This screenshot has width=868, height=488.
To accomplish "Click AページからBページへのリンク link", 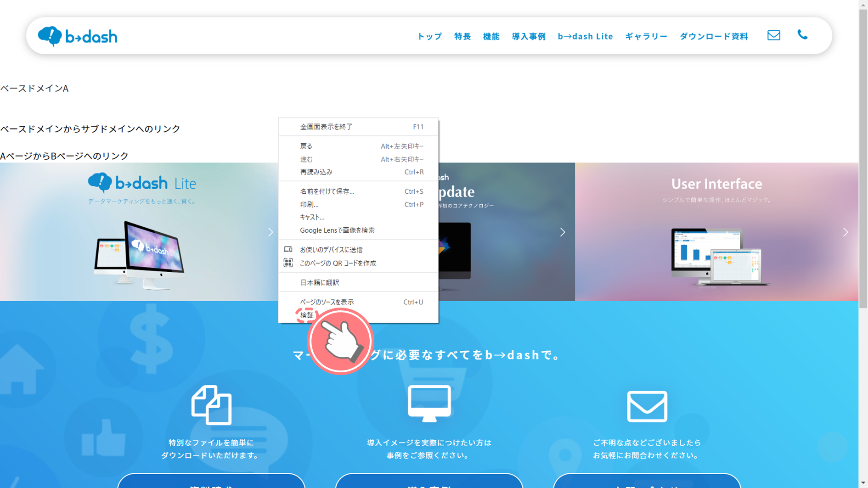I will (64, 156).
